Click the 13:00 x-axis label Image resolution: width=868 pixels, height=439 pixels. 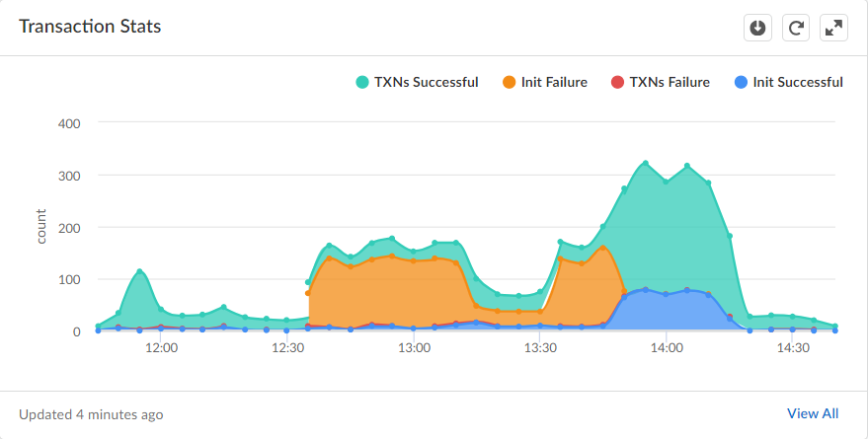(414, 348)
